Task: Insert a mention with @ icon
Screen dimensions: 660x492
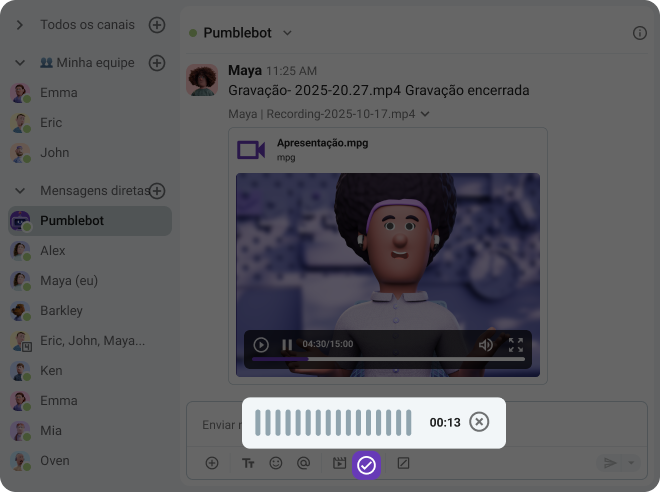Action: 303,463
